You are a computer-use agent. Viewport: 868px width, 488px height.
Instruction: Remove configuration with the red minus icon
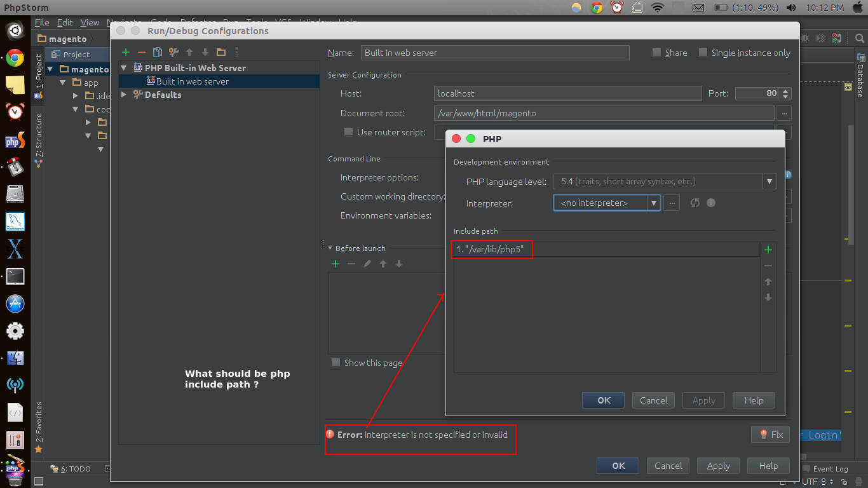pyautogui.click(x=142, y=52)
